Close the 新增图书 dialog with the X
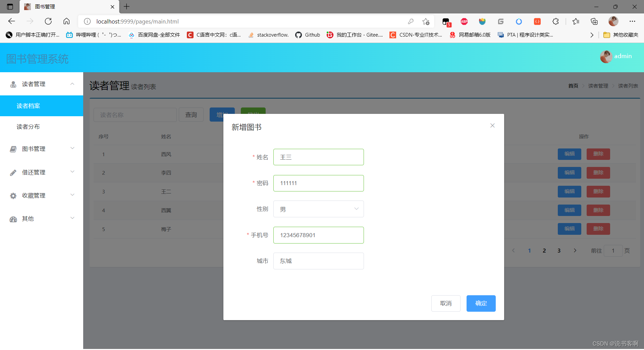Image resolution: width=644 pixels, height=350 pixels. coord(492,126)
